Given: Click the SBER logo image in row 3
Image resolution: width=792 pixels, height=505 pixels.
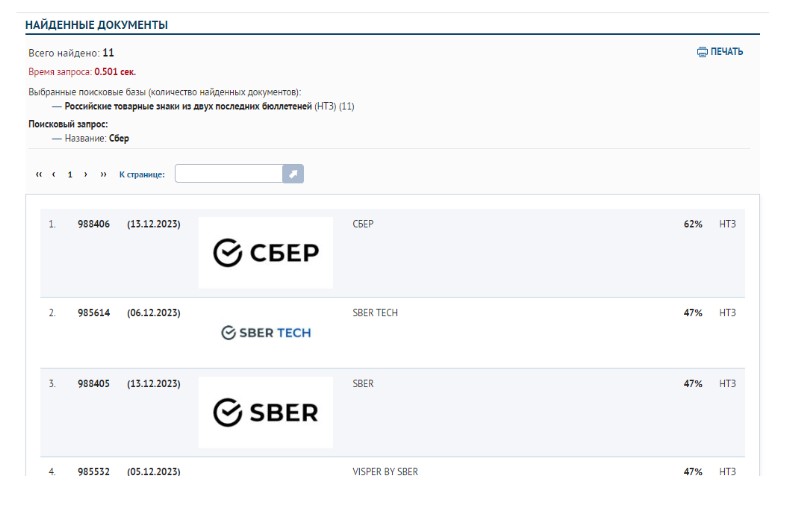Looking at the screenshot, I should pos(265,412).
